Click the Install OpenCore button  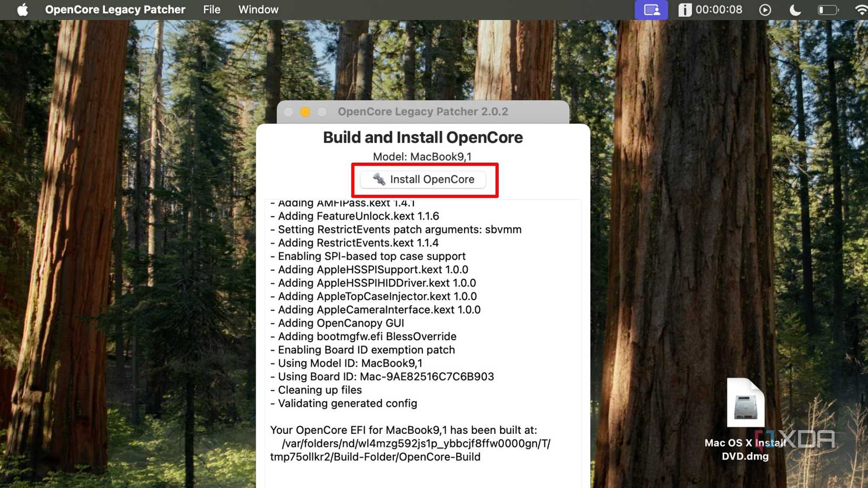423,179
